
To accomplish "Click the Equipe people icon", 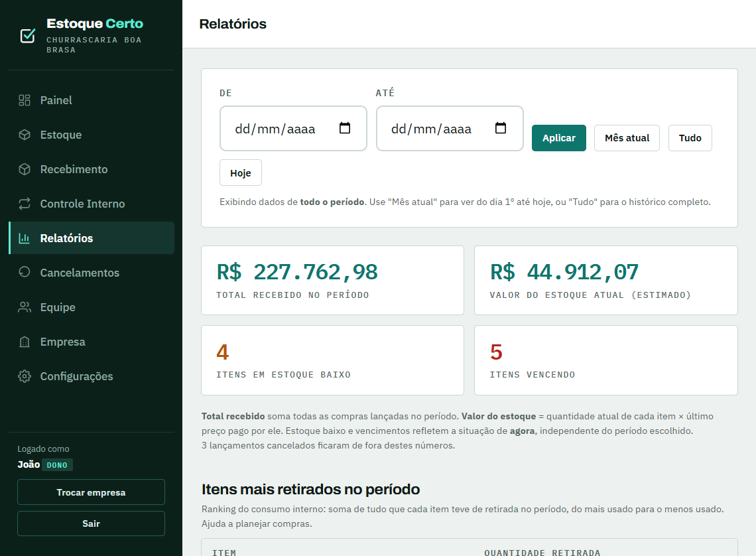I will [25, 307].
